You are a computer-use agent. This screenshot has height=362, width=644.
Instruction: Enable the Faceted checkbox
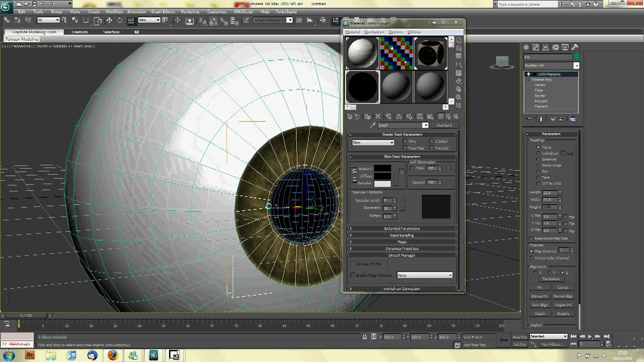(x=432, y=148)
